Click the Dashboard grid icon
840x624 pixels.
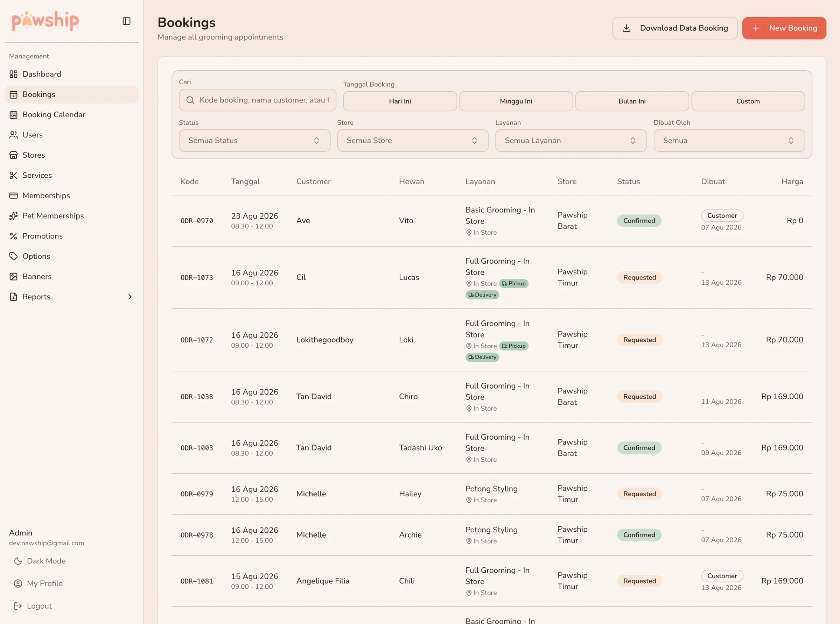point(14,74)
